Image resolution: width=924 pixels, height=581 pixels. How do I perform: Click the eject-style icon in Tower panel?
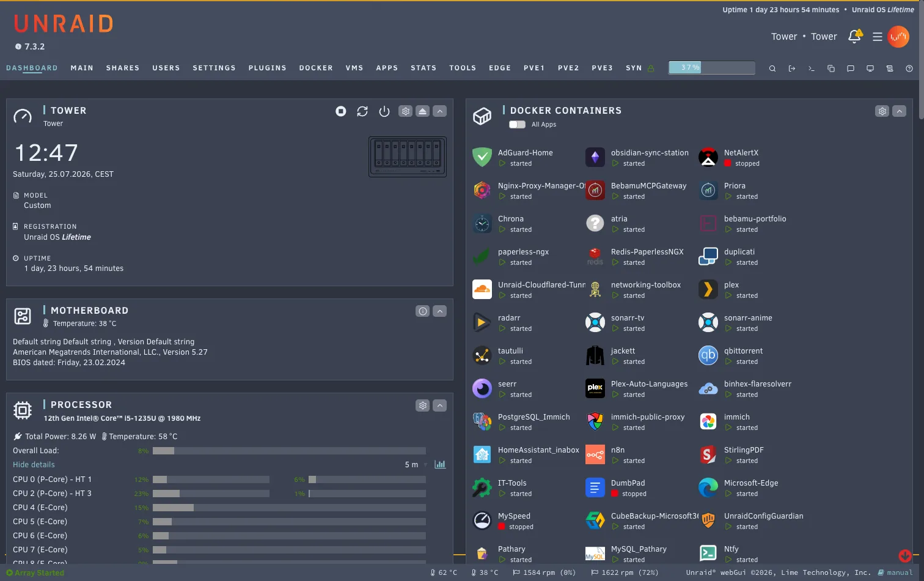pyautogui.click(x=422, y=111)
